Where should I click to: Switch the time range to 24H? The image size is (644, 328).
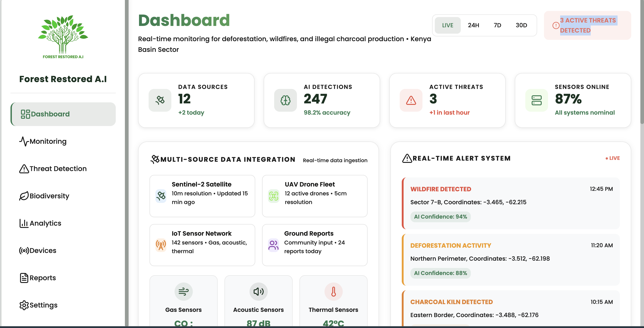(x=473, y=25)
